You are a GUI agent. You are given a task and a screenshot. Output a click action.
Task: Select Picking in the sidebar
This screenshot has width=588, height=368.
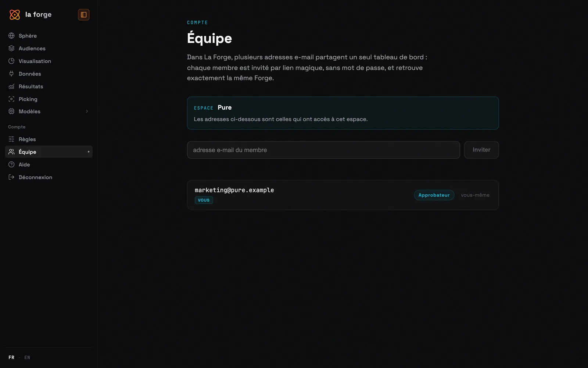tap(49, 99)
